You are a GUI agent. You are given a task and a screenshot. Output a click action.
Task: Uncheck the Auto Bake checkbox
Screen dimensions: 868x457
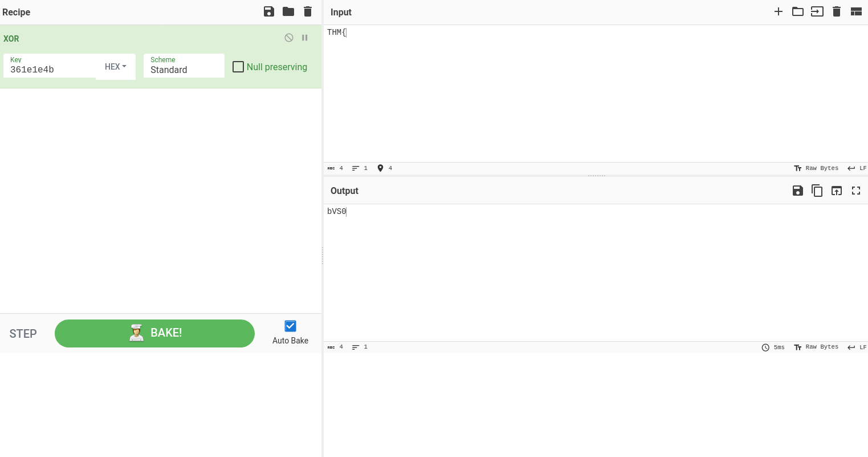coord(290,326)
